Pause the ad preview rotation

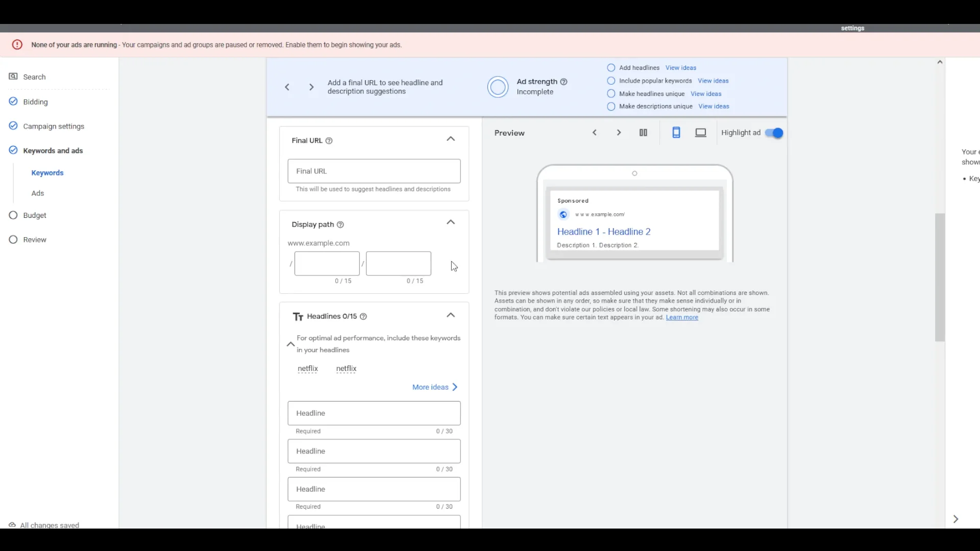click(x=643, y=133)
